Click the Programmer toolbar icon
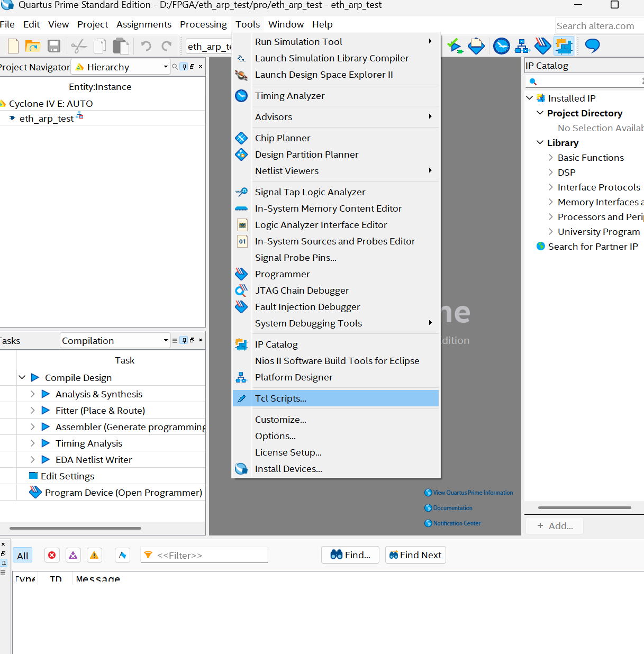The height and width of the screenshot is (654, 644). coord(543,47)
